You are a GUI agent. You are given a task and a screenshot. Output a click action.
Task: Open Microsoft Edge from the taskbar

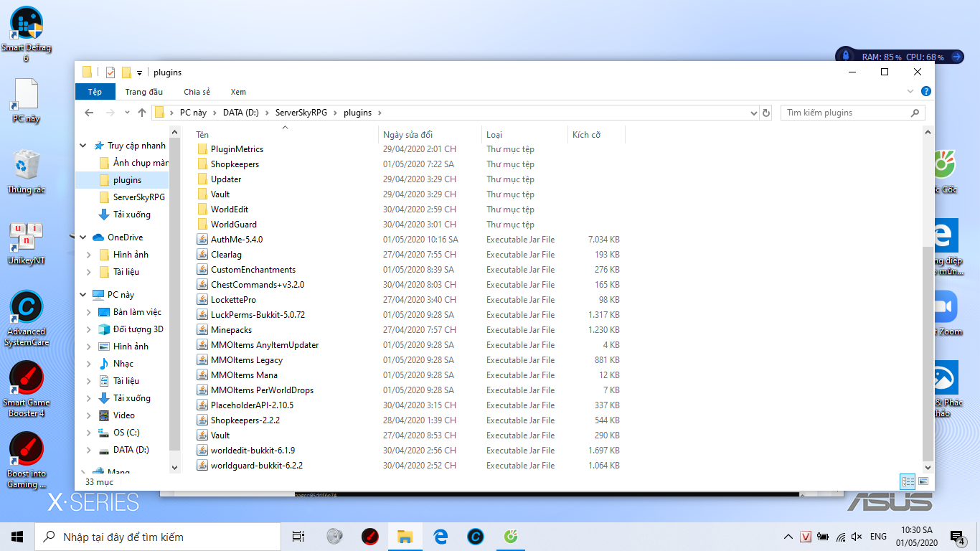click(440, 536)
